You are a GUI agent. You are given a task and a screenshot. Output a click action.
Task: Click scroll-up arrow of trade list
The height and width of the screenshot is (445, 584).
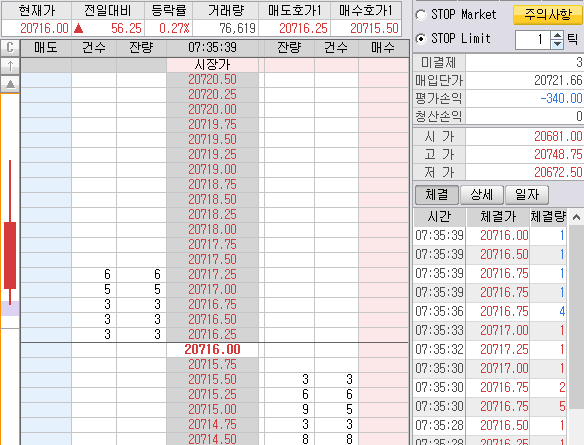[x=576, y=217]
